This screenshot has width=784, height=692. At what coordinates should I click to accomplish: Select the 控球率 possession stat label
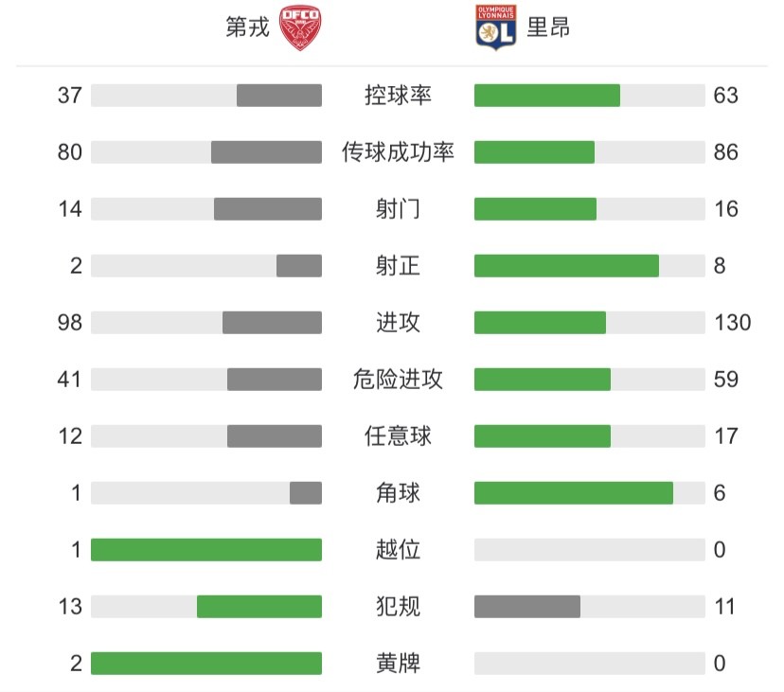click(398, 95)
